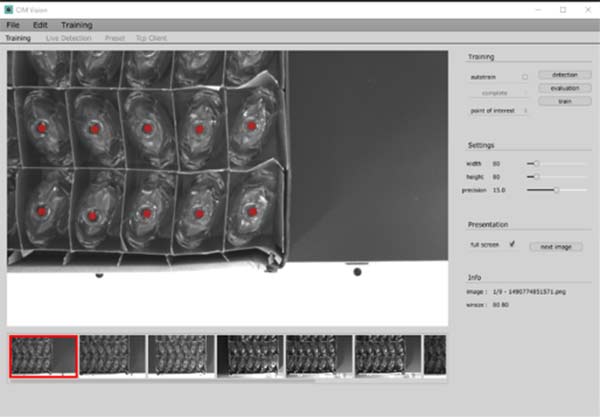This screenshot has width=600, height=417.
Task: Switch to the Preset tab
Action: pyautogui.click(x=115, y=38)
